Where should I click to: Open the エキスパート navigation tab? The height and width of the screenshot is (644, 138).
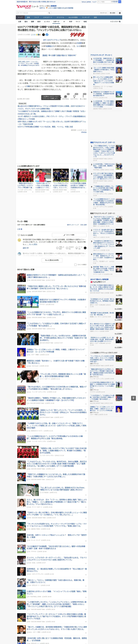(x=48, y=17)
